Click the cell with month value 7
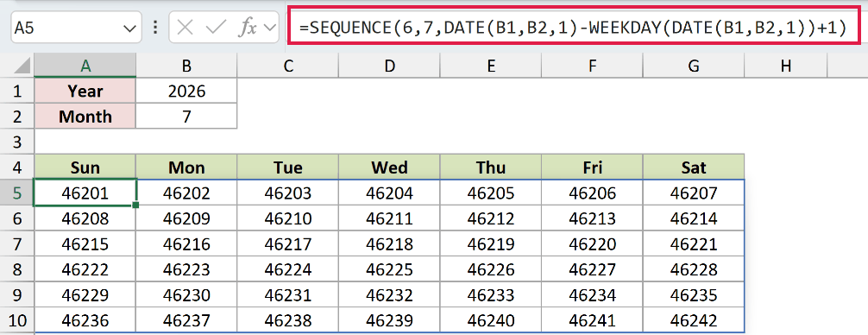The height and width of the screenshot is (335, 868). (186, 117)
